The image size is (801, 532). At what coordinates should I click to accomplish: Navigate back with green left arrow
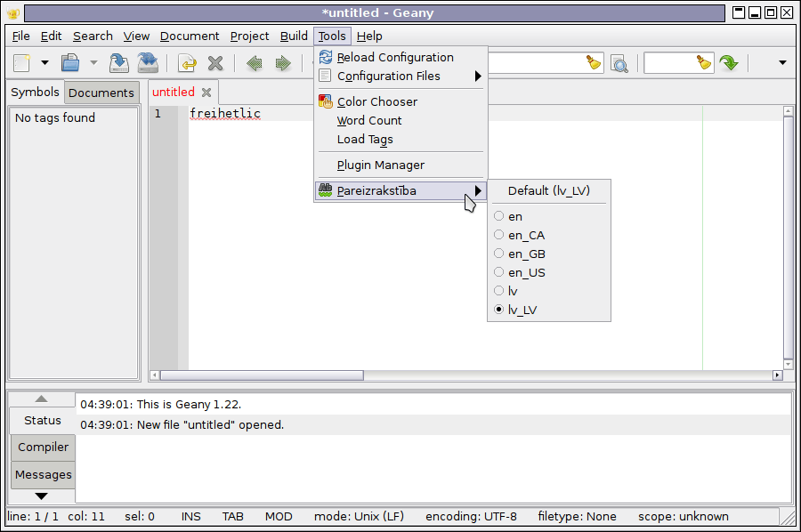pos(254,63)
